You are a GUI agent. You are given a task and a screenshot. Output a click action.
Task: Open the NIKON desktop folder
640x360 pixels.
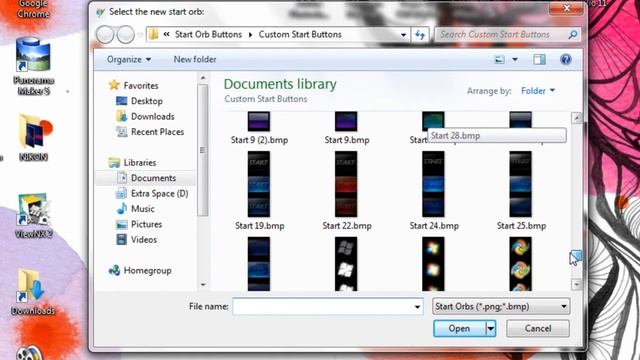pos(33,138)
